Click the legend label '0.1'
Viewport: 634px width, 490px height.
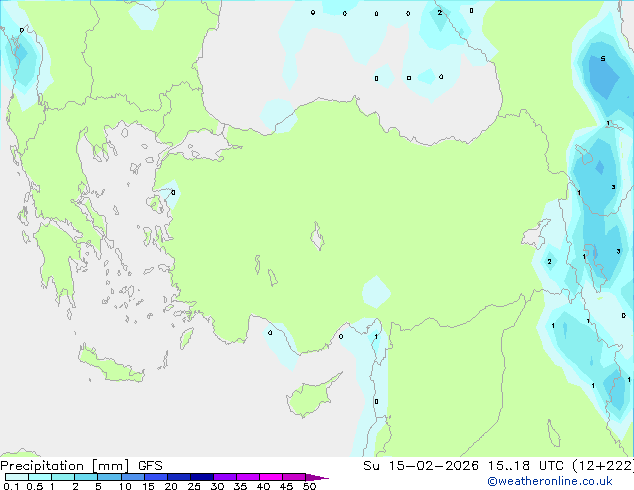pyautogui.click(x=11, y=486)
